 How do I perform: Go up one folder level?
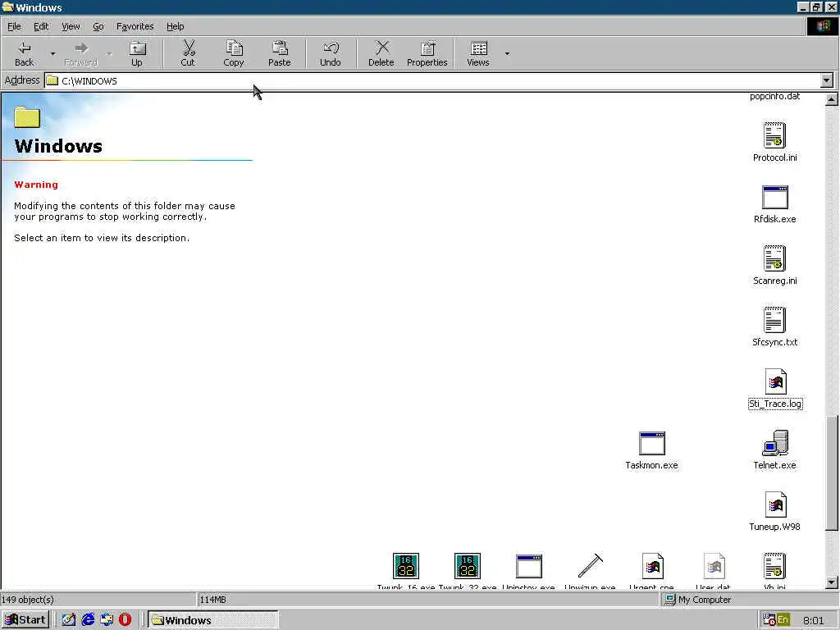click(x=137, y=53)
